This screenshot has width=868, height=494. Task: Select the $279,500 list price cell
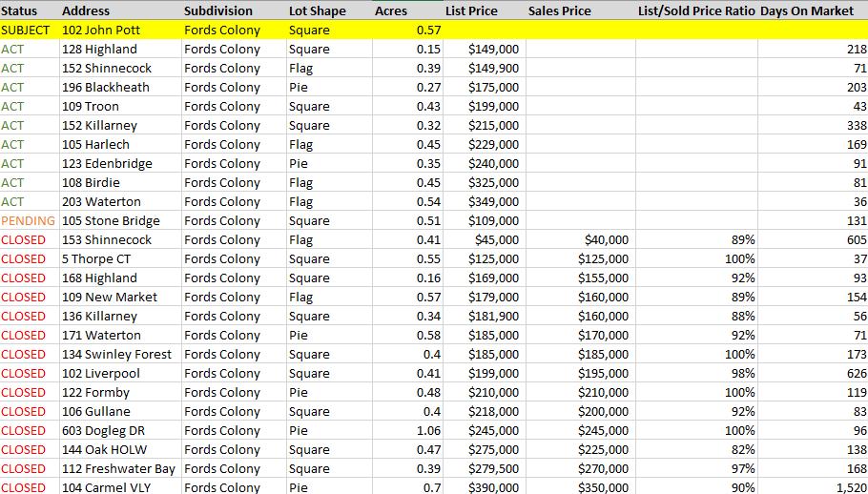485,468
